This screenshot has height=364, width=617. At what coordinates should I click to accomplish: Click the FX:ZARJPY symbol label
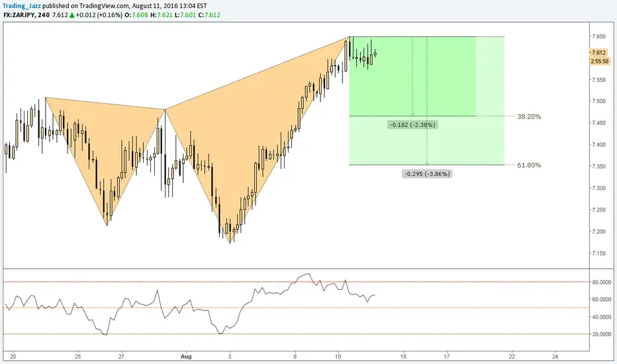(20, 15)
